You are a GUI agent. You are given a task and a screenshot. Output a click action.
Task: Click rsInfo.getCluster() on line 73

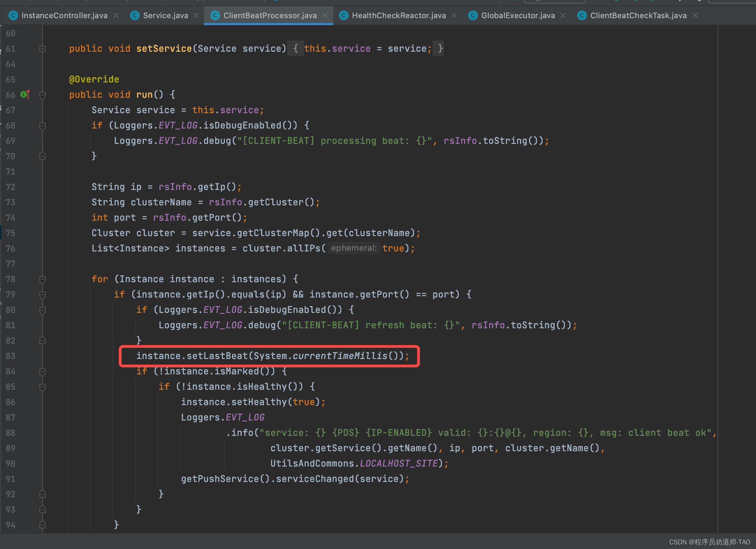(262, 202)
